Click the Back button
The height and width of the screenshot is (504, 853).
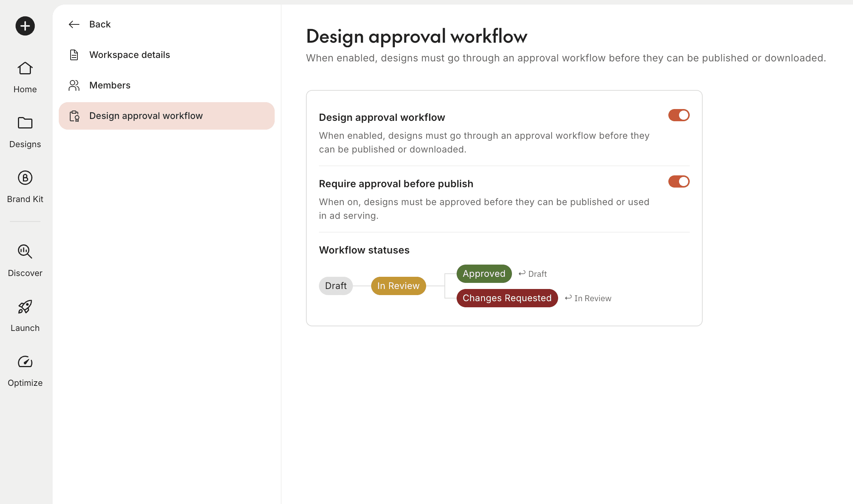coord(100,24)
